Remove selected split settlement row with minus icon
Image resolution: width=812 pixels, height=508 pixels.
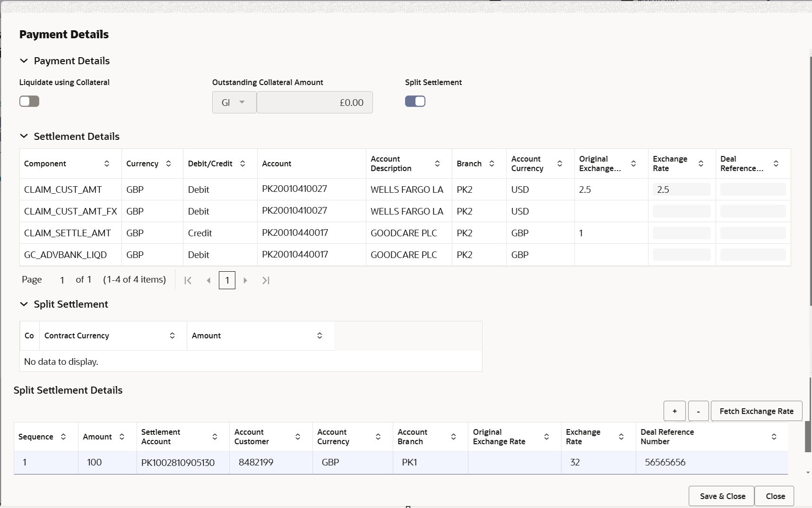(x=698, y=411)
